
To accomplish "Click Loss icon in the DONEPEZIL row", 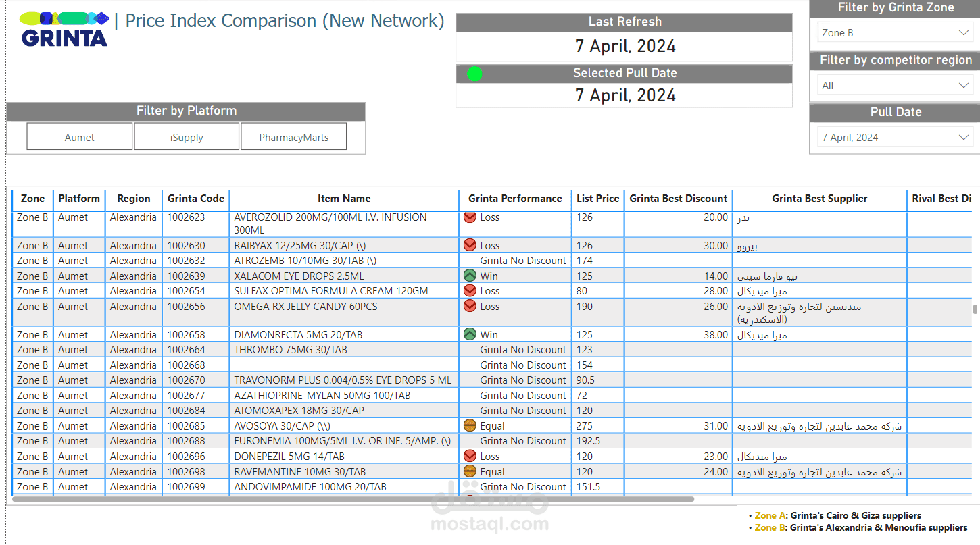I will (x=470, y=456).
